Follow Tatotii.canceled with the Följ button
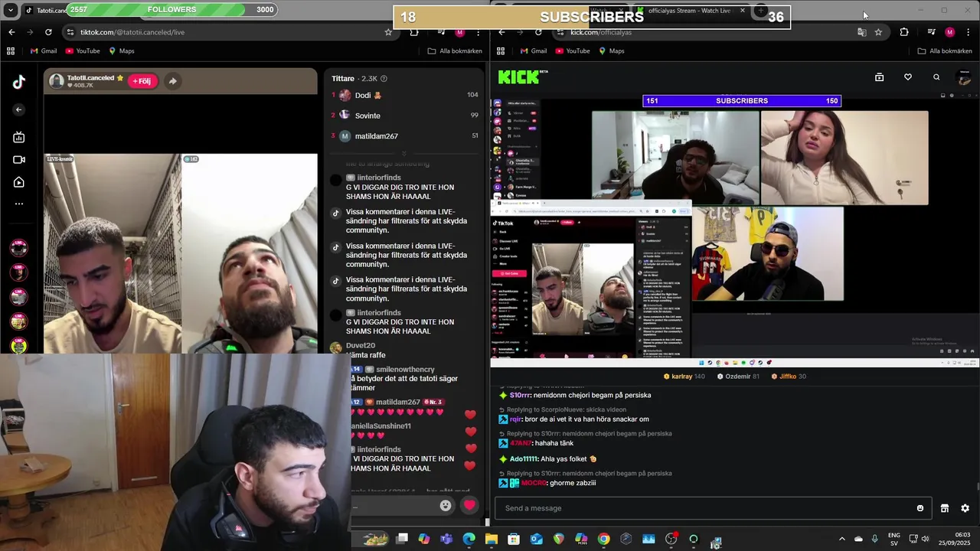The height and width of the screenshot is (551, 980). pos(142,81)
